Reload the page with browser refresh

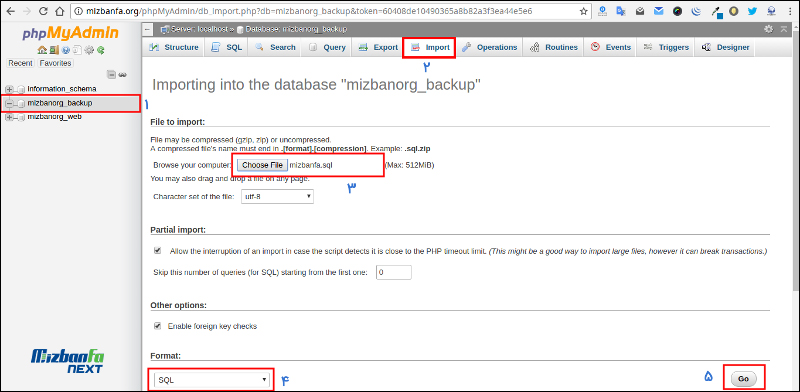tap(43, 11)
